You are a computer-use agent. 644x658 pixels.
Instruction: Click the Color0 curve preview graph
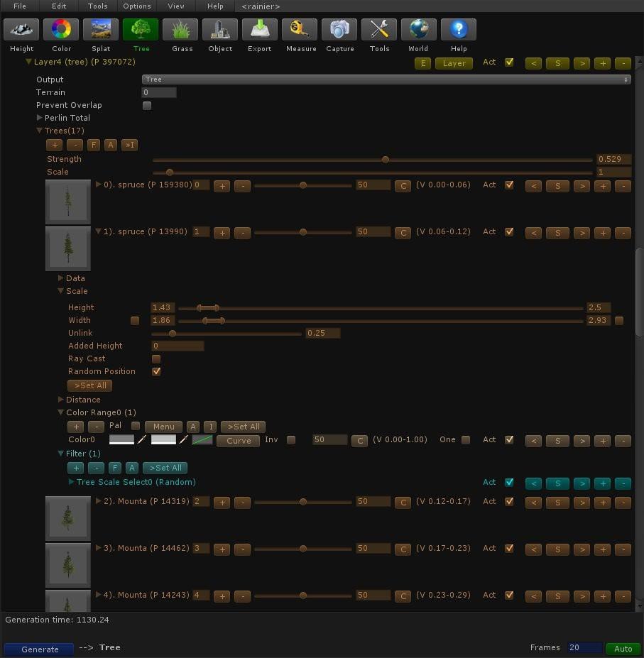click(202, 439)
